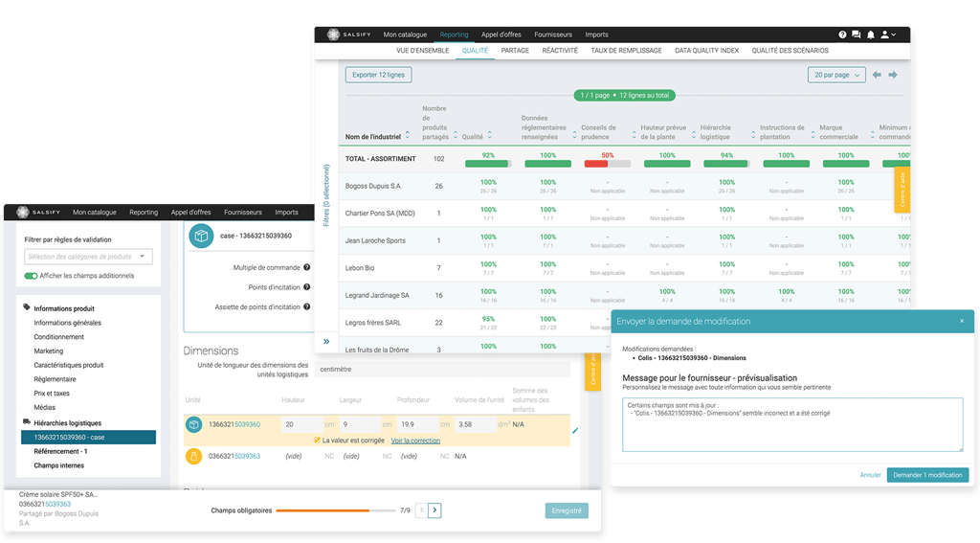Open Centre d'aide tab in reporting window

click(902, 191)
